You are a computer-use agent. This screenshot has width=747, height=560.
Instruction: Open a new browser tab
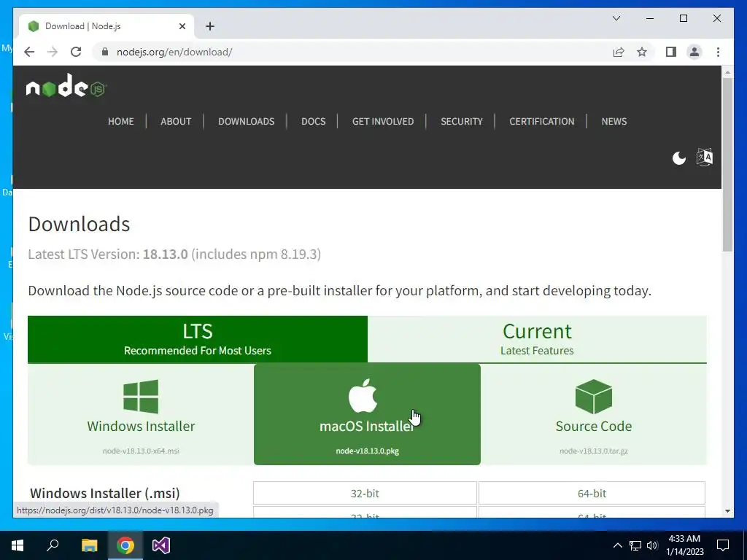pyautogui.click(x=210, y=26)
